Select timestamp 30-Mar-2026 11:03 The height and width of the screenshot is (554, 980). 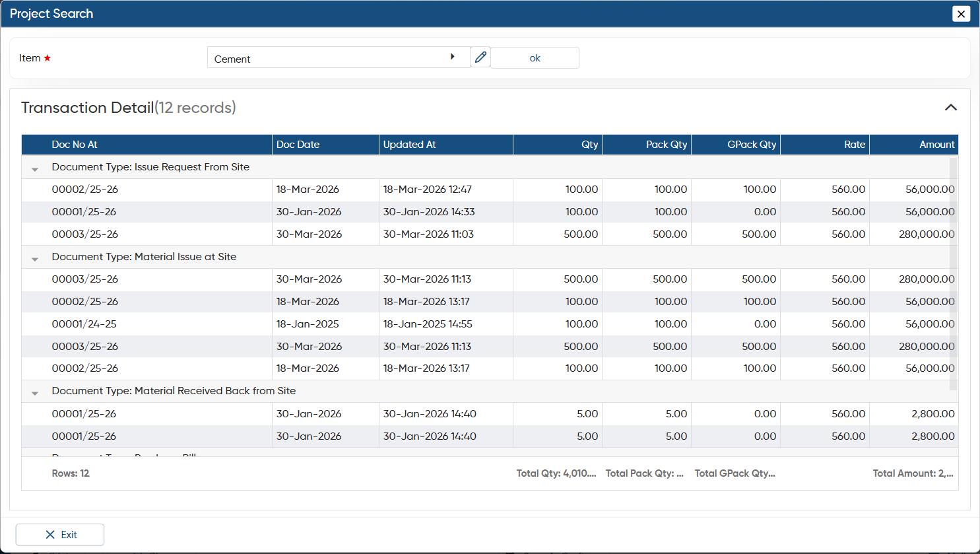click(428, 234)
